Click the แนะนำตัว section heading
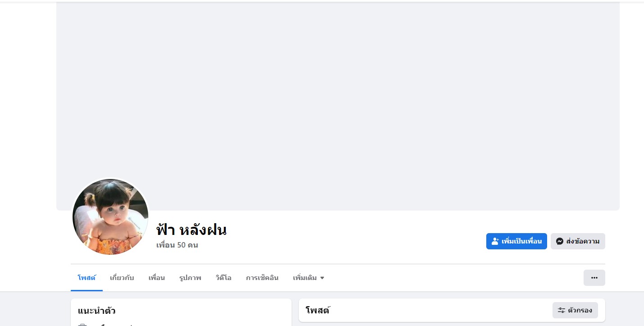644x326 pixels. (x=97, y=311)
